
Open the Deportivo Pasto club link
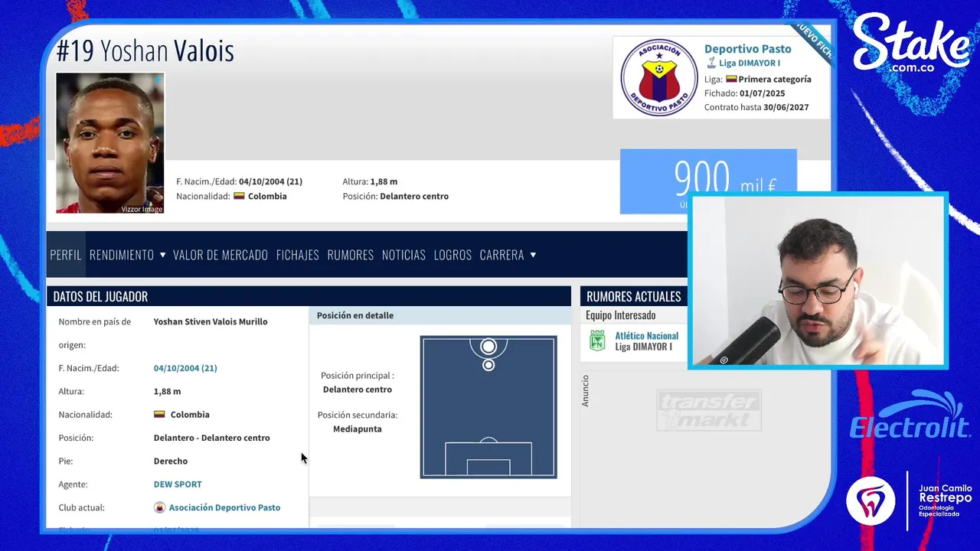(x=748, y=49)
